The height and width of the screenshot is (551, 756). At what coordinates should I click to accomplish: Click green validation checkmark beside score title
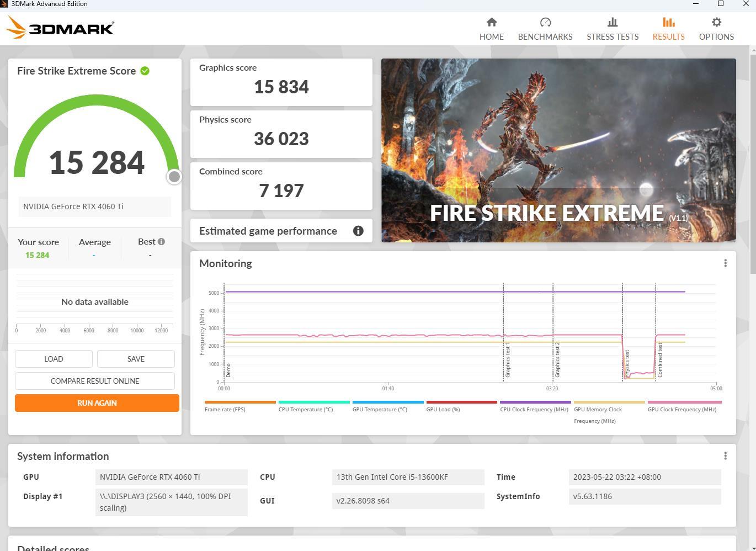point(145,71)
